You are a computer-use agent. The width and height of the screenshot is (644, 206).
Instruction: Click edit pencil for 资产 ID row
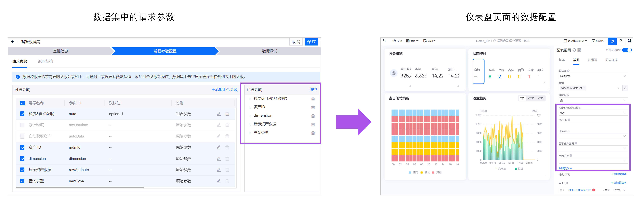[218, 148]
